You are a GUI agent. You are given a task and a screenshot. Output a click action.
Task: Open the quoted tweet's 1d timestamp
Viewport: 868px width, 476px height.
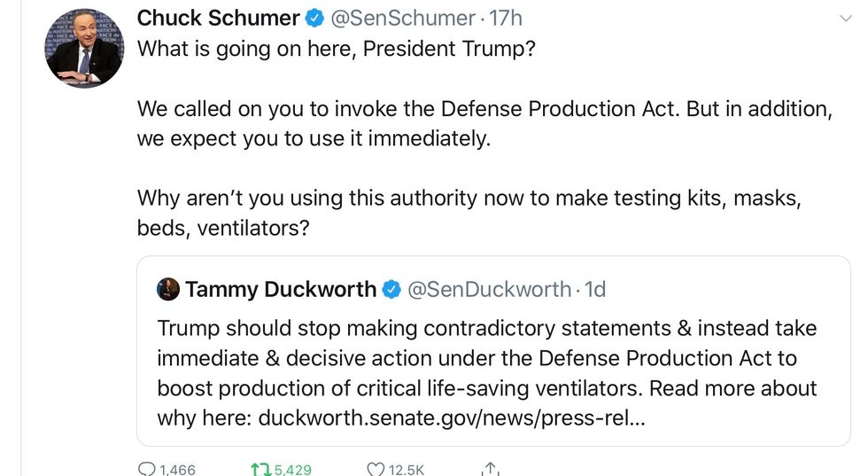tap(596, 289)
